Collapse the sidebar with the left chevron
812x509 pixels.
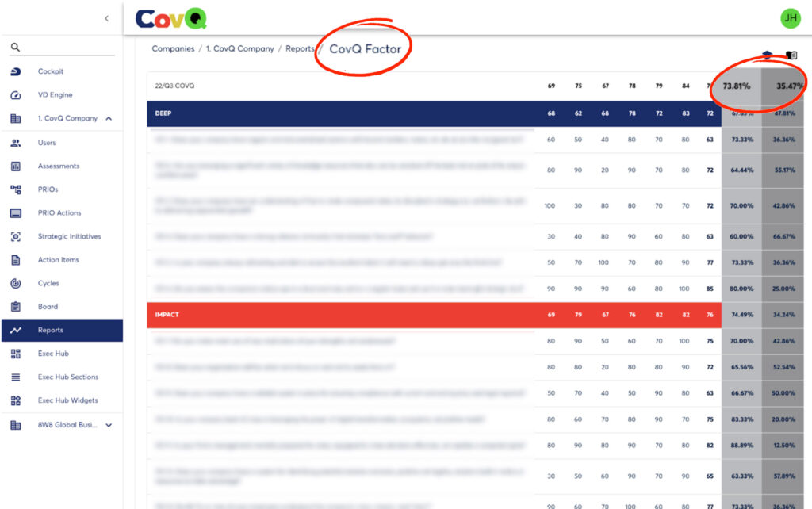pos(107,19)
